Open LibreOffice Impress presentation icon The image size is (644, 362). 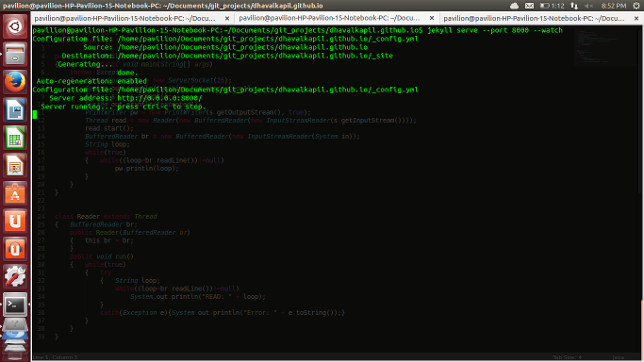[x=15, y=165]
